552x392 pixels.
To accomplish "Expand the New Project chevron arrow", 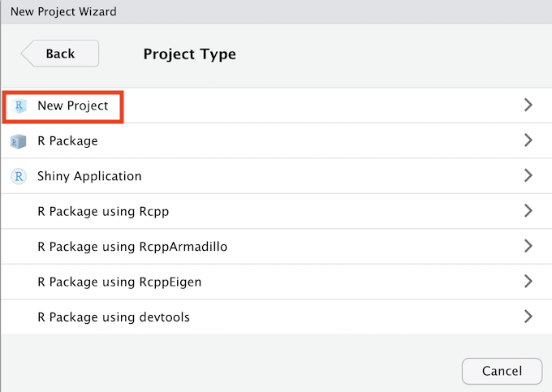I will (528, 106).
